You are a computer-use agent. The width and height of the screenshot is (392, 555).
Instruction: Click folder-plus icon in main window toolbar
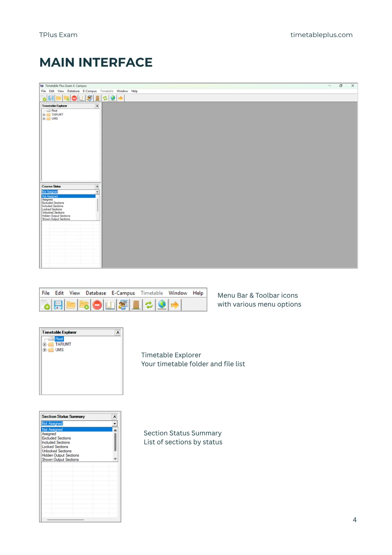(x=66, y=98)
